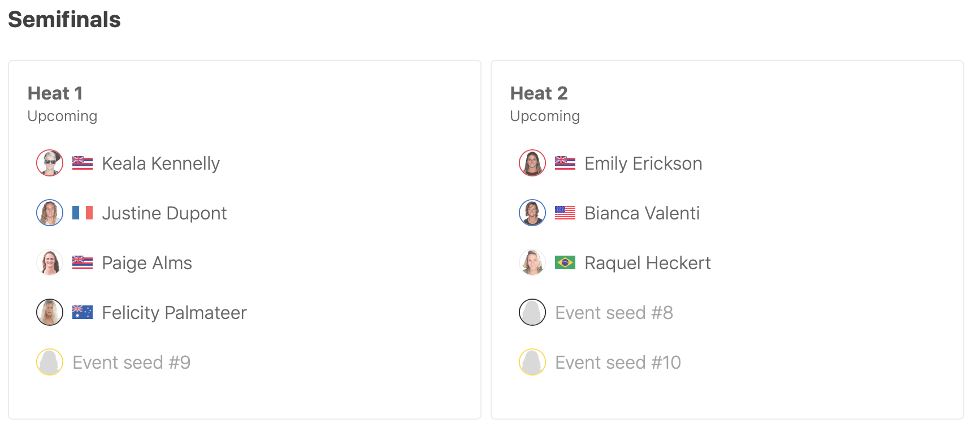Click the placeholder avatar for Event seed #9
Screen dimensions: 980x440
click(x=50, y=363)
